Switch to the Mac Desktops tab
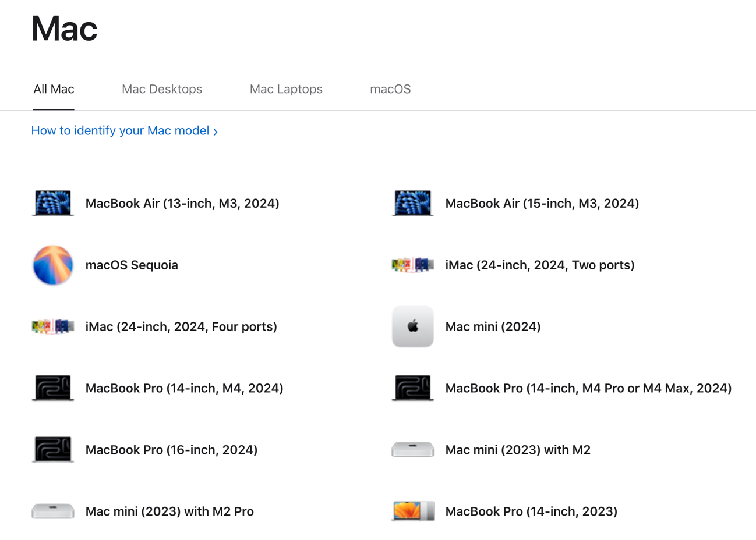Viewport: 756px width, 540px height. [162, 89]
